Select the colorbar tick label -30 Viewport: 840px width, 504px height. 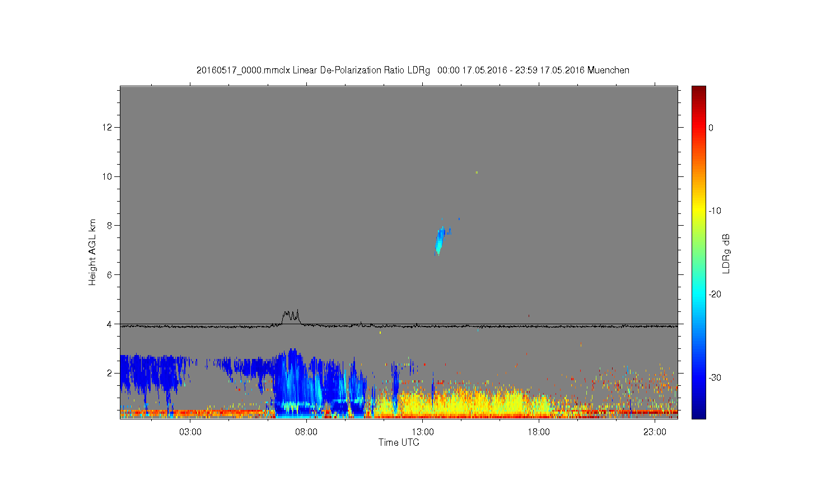pos(715,378)
